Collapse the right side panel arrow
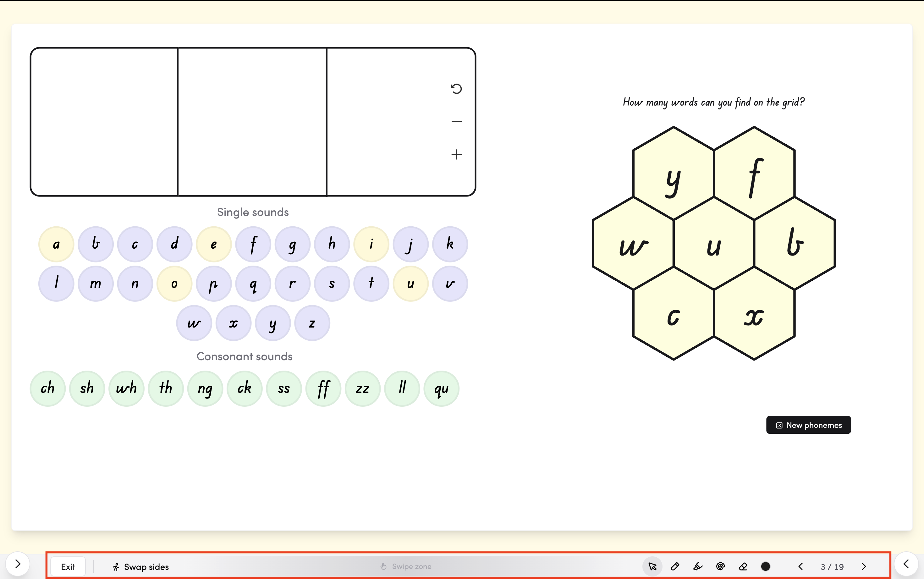Screen dimensions: 924x579 pos(906,564)
